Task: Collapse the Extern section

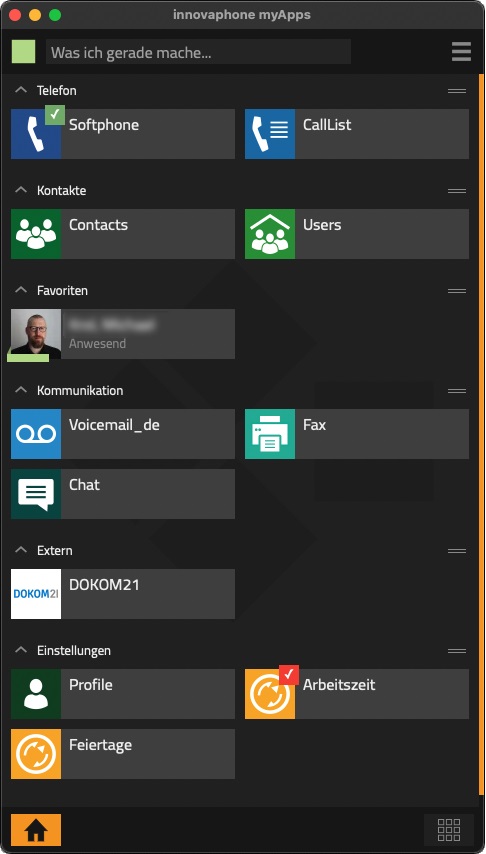Action: [x=21, y=550]
